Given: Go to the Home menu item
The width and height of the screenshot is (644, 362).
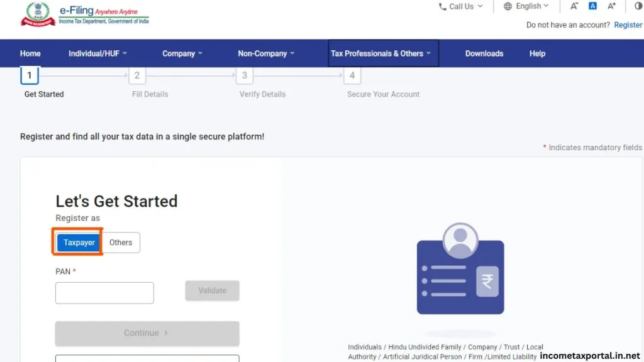Looking at the screenshot, I should coord(30,53).
